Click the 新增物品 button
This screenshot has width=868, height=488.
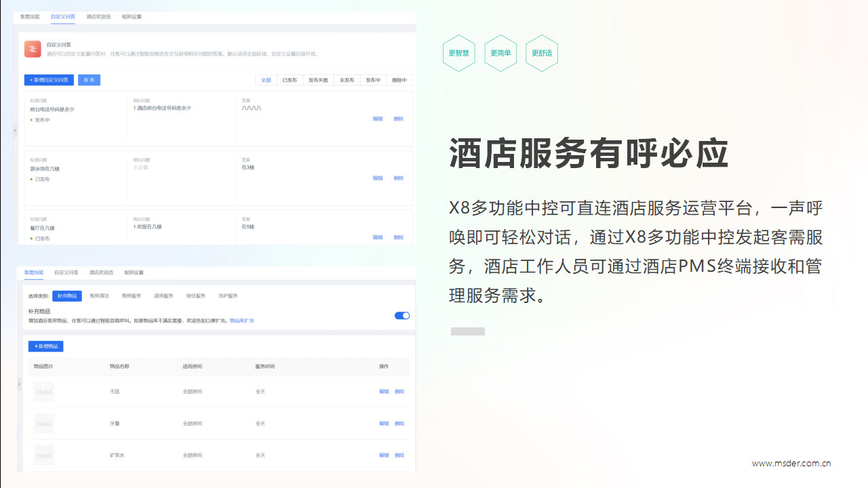(x=45, y=346)
